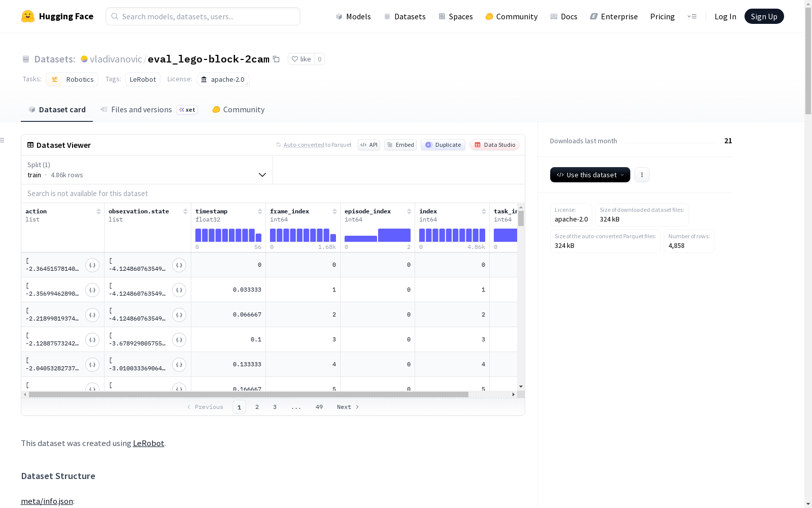Focus the search models and datasets field
Screen dimensions: 812x508
(x=203, y=16)
